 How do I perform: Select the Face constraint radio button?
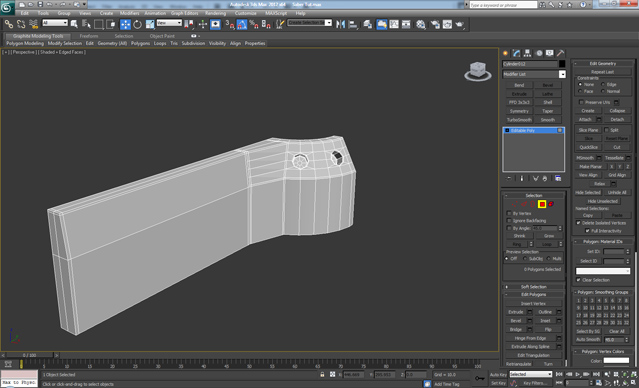tap(580, 91)
